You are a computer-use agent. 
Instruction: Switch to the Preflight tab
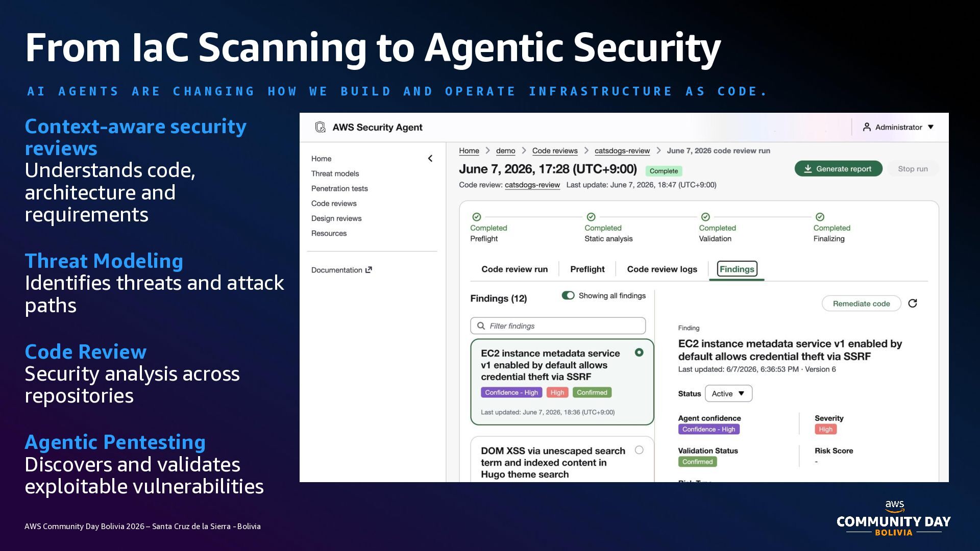(x=587, y=269)
